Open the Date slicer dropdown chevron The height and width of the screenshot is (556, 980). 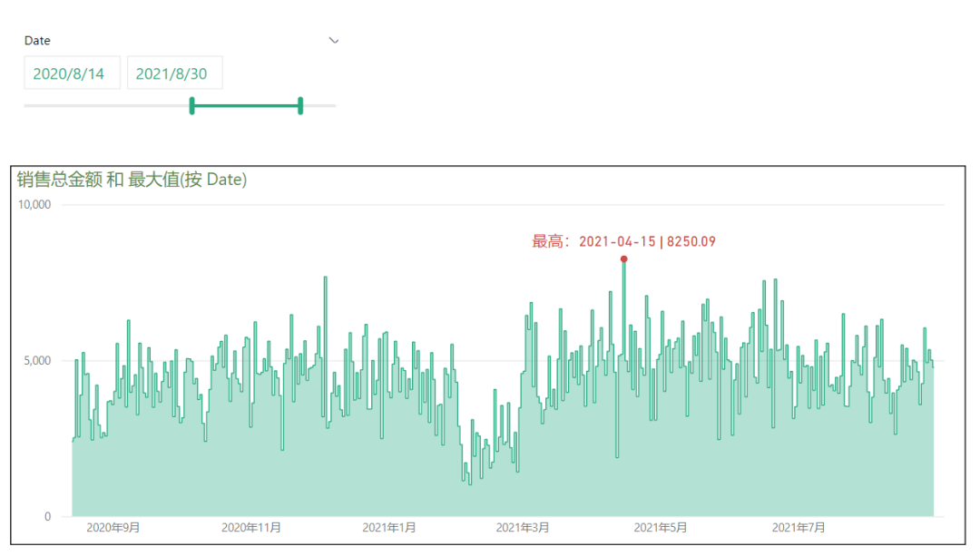[335, 41]
